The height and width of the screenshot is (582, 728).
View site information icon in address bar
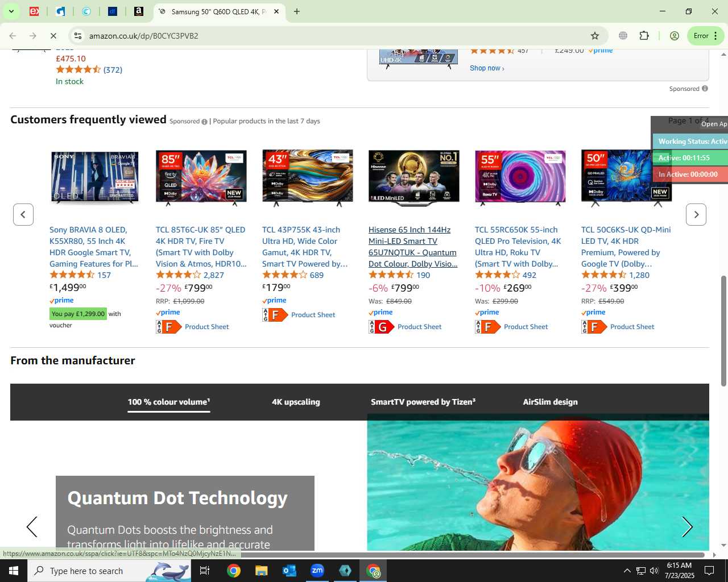(x=78, y=36)
